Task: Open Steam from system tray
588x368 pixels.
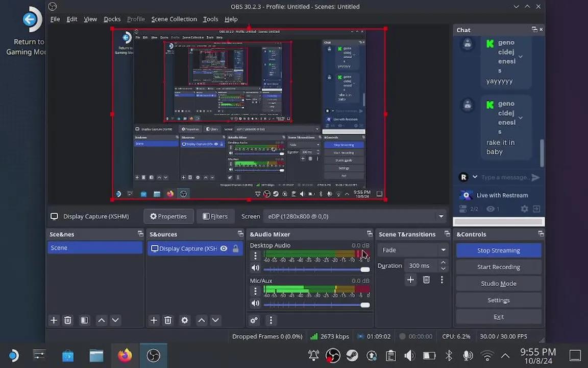Action: pyautogui.click(x=352, y=355)
